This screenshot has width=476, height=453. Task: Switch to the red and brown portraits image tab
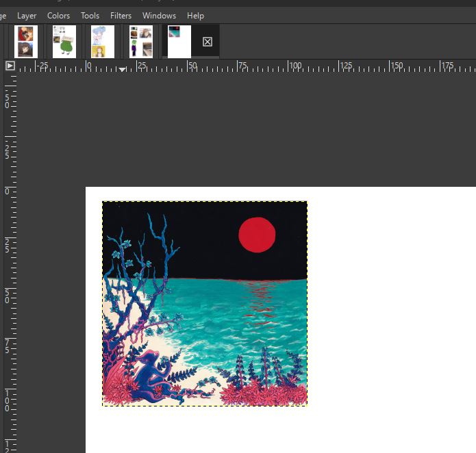[26, 42]
